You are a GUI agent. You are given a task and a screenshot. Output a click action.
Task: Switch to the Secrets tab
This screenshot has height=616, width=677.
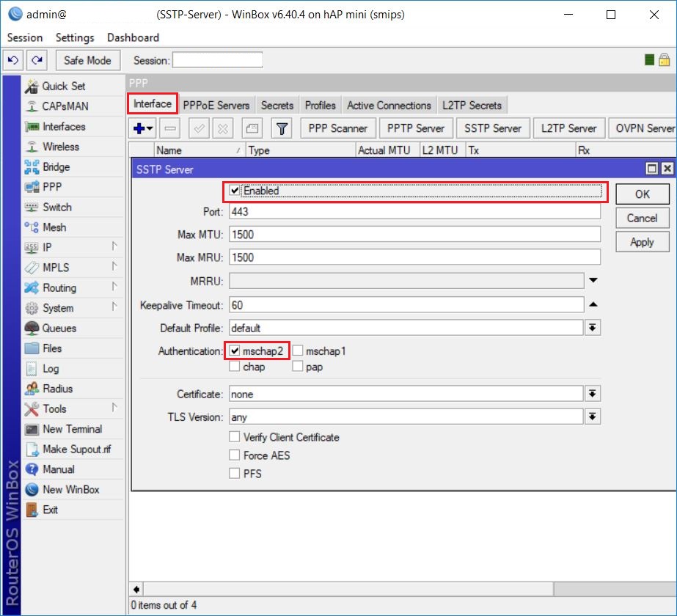coord(277,106)
